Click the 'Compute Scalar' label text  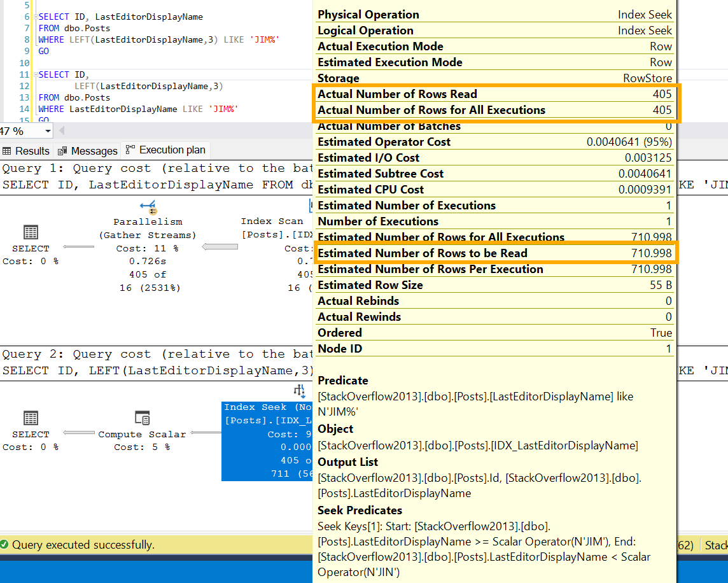point(142,434)
